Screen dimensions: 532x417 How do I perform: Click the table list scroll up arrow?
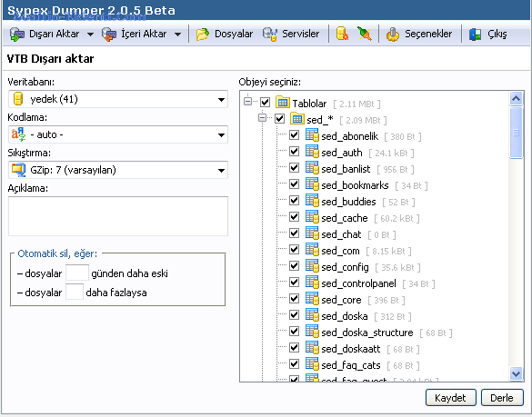(x=516, y=99)
